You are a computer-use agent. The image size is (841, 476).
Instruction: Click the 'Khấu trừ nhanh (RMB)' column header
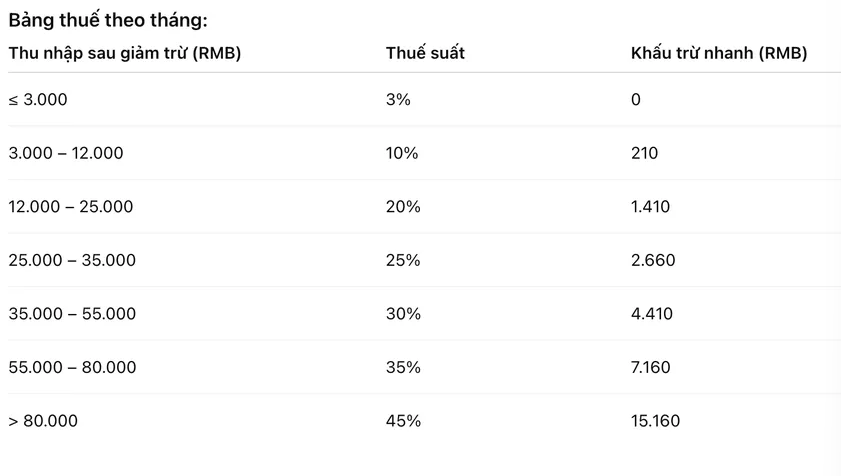pyautogui.click(x=719, y=53)
